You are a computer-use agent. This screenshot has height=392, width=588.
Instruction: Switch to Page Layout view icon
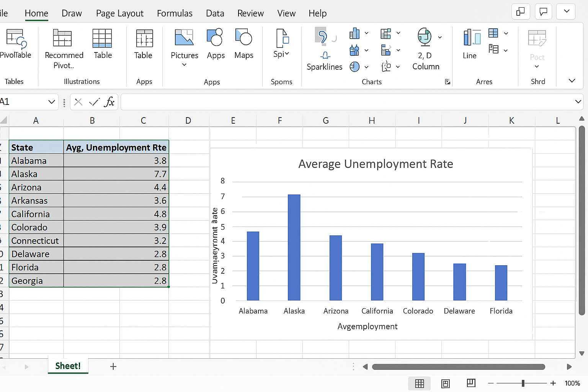(x=446, y=383)
